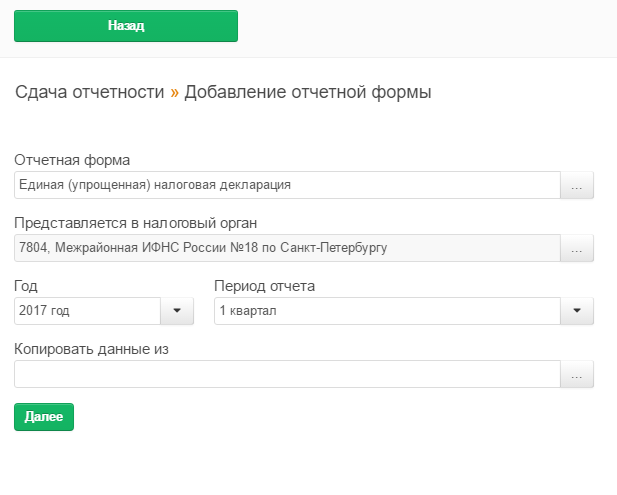
Task: Focus the empty Копировать данные из field
Action: (x=285, y=375)
